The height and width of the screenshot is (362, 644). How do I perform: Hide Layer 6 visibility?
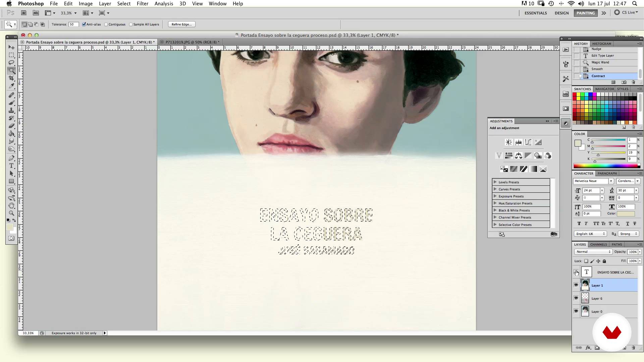pyautogui.click(x=576, y=298)
